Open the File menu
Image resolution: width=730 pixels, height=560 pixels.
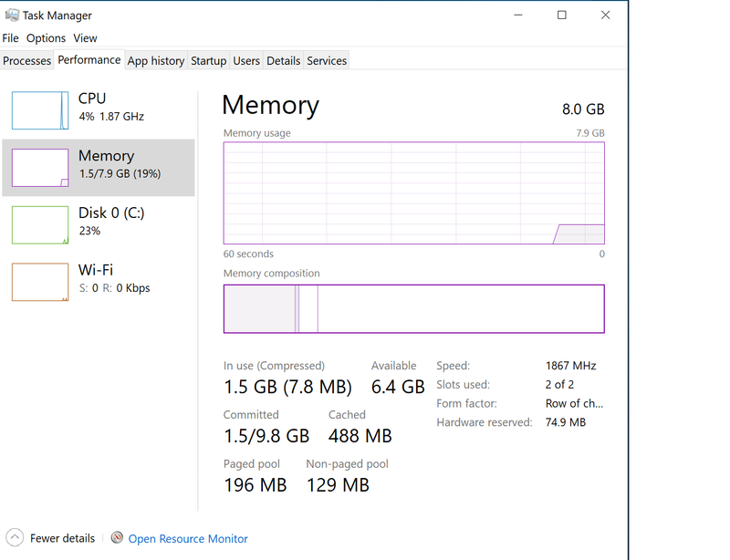[10, 38]
